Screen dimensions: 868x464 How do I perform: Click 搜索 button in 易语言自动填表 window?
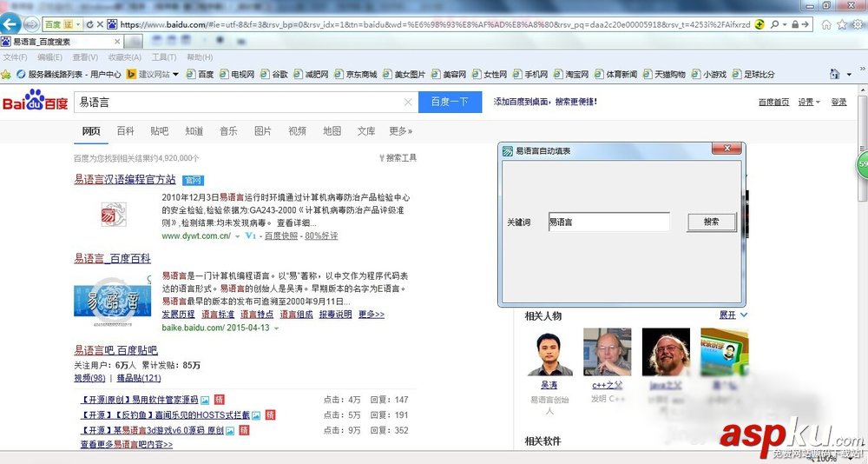point(712,222)
